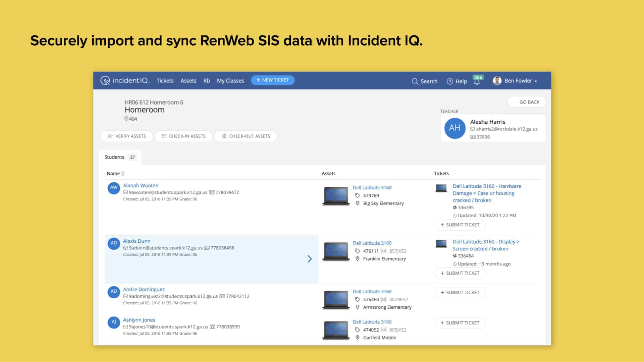Click the clipboard icon on Check-in Assets
644x362 pixels.
point(165,136)
